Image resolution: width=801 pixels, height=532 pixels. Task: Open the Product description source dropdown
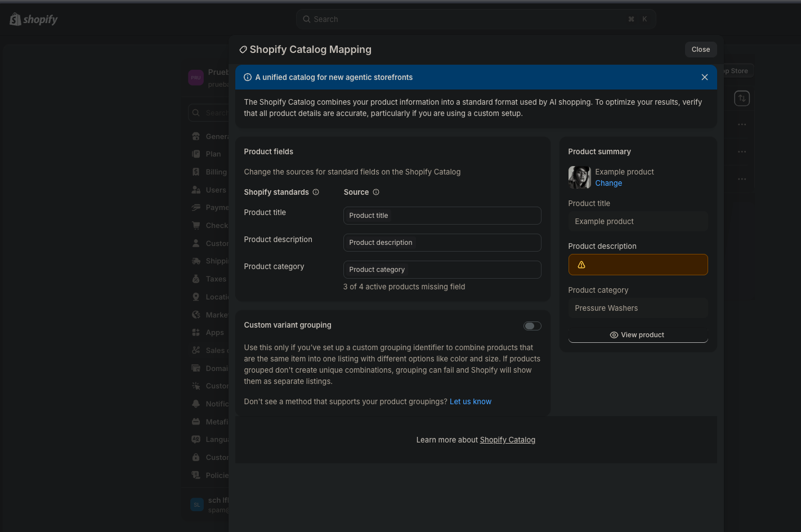coord(442,243)
